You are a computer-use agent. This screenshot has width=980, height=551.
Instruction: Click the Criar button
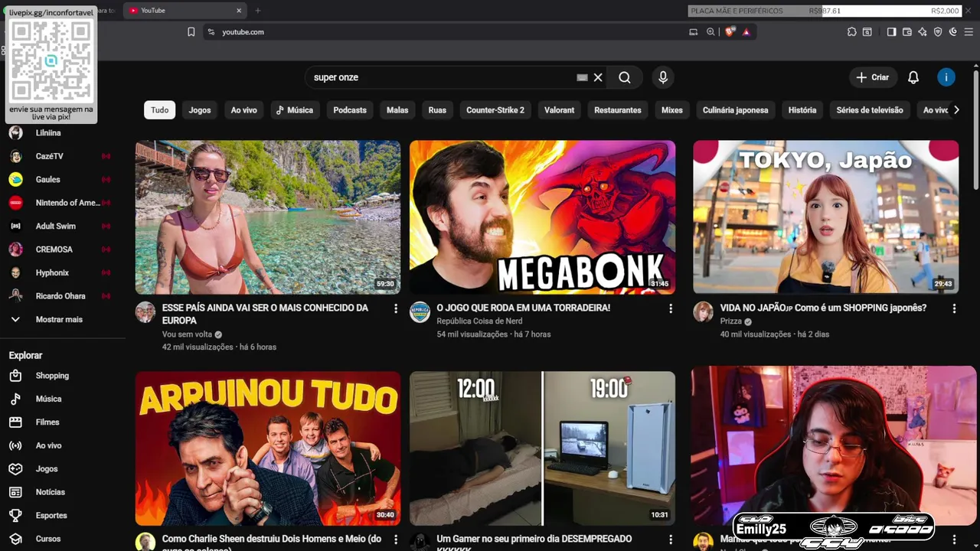click(x=872, y=77)
